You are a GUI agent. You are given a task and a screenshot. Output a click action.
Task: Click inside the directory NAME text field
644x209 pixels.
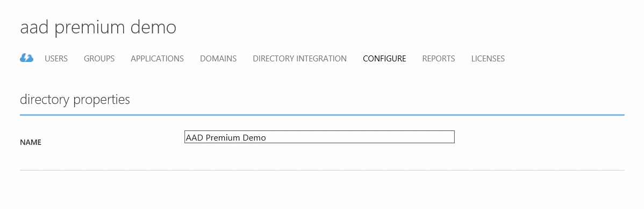click(319, 137)
